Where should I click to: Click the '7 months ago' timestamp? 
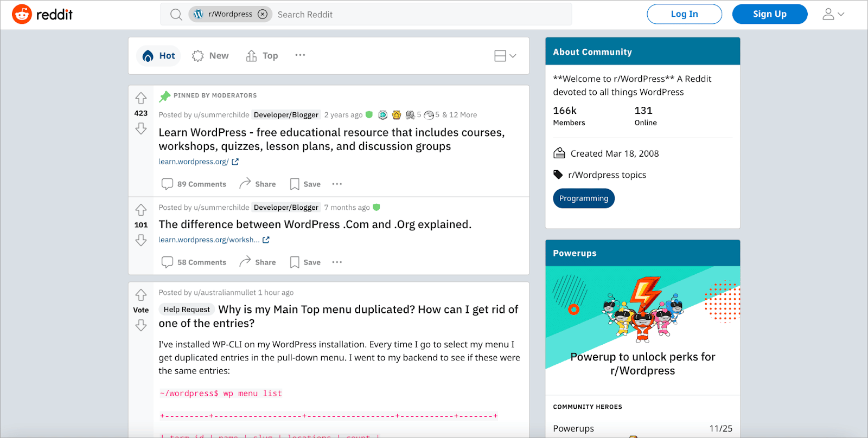pos(347,208)
